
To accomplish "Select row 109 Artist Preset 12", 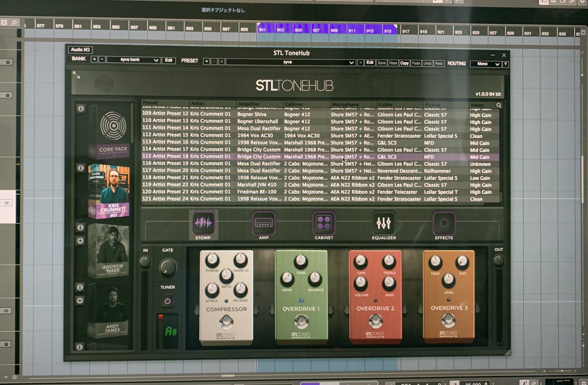I will [320, 114].
